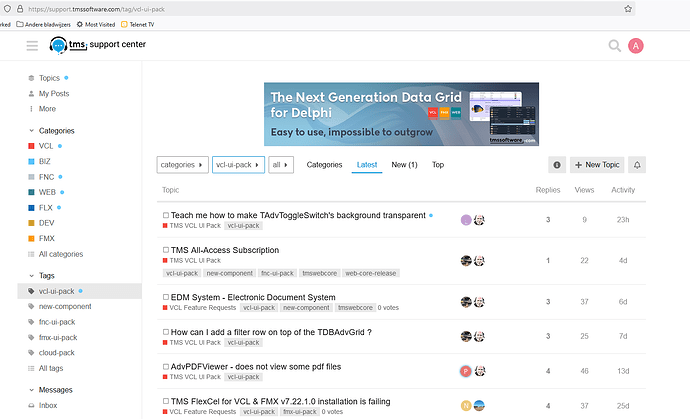This screenshot has height=419, width=690.
Task: Open the search magnifier icon
Action: [614, 46]
